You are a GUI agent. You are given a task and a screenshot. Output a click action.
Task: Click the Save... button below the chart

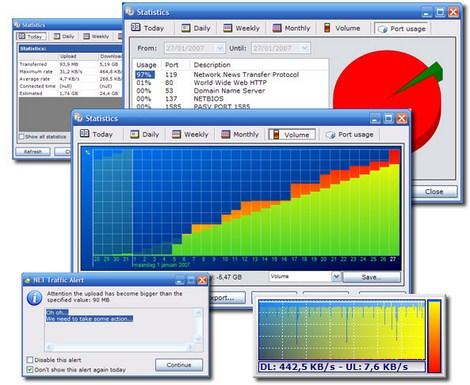click(x=372, y=277)
